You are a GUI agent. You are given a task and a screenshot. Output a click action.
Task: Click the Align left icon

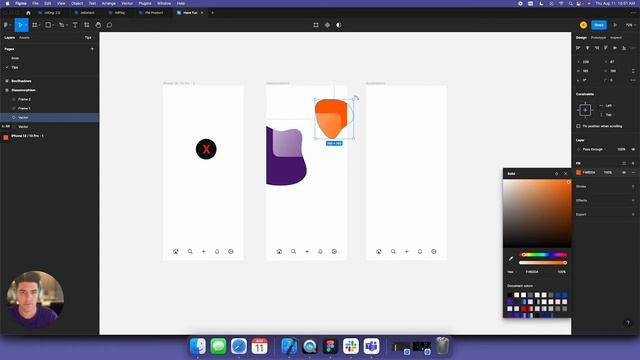pyautogui.click(x=578, y=48)
